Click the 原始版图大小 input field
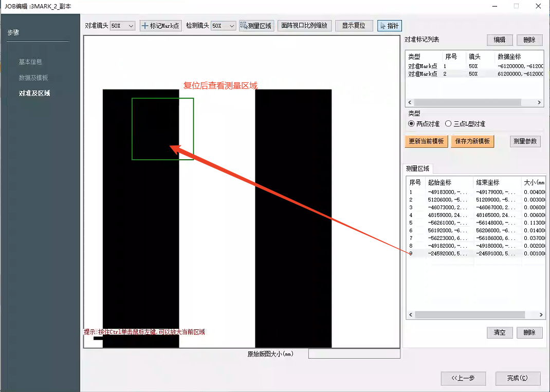 [354, 354]
